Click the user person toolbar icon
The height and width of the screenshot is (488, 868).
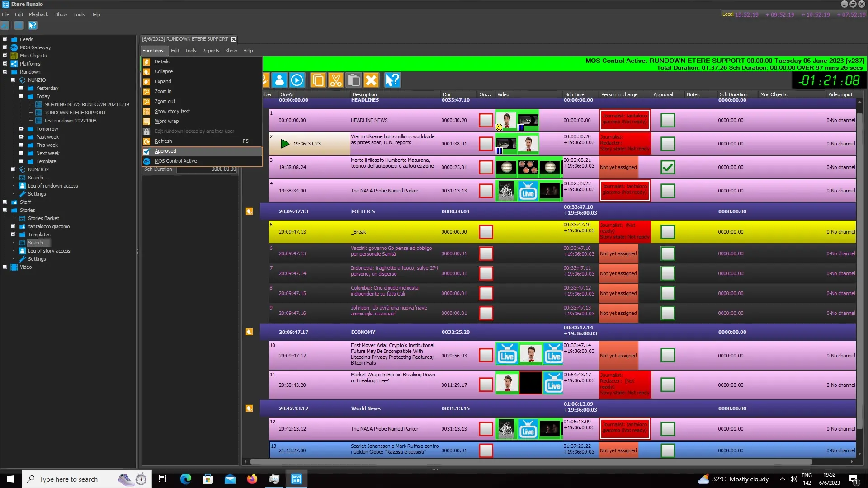tap(279, 80)
